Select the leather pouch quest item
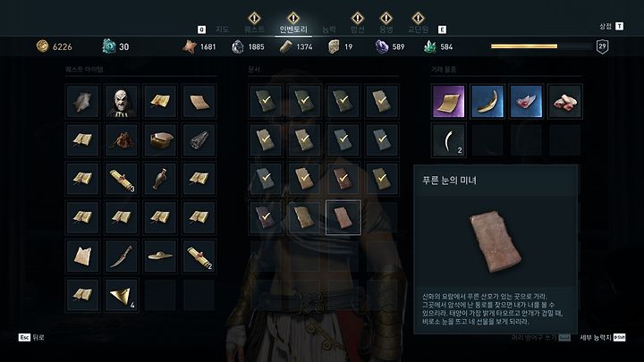Screen dimensions: 644x362 pyautogui.click(x=122, y=140)
